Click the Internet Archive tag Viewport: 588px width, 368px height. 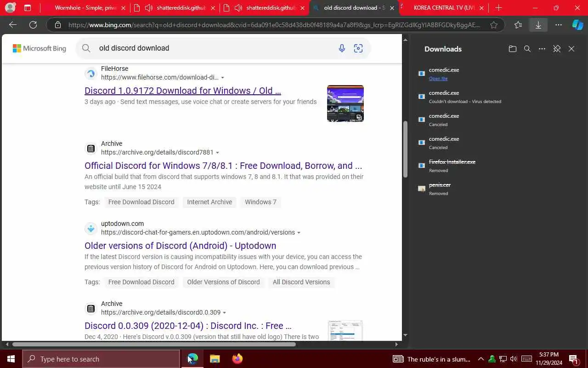tap(209, 202)
